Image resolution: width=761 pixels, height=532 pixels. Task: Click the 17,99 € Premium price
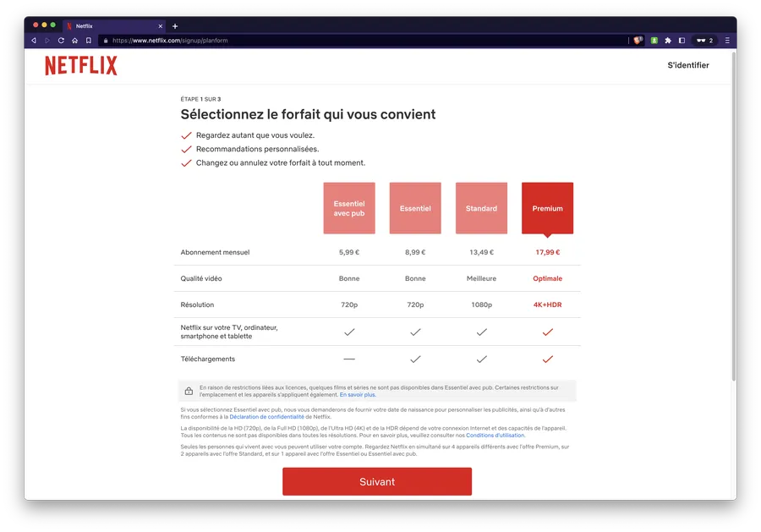[x=547, y=252]
